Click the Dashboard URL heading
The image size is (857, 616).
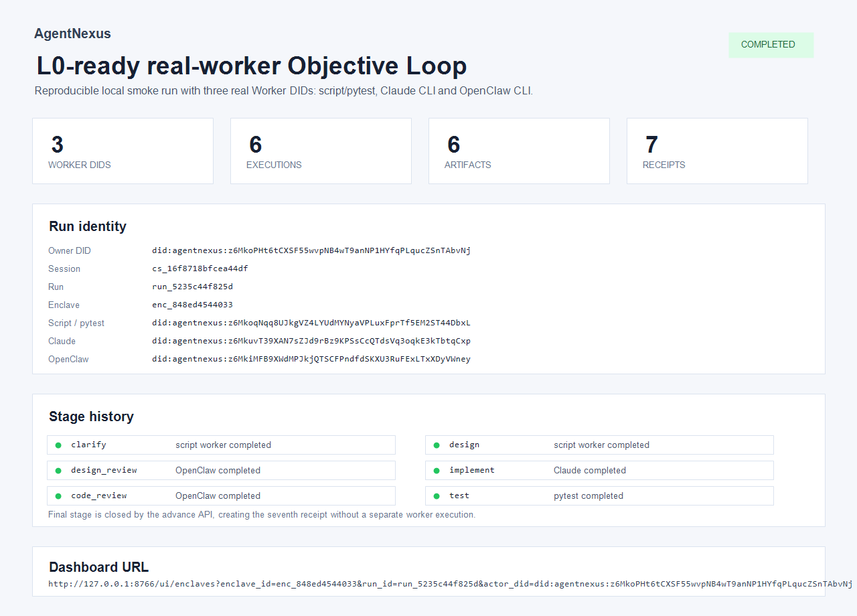[x=98, y=567]
